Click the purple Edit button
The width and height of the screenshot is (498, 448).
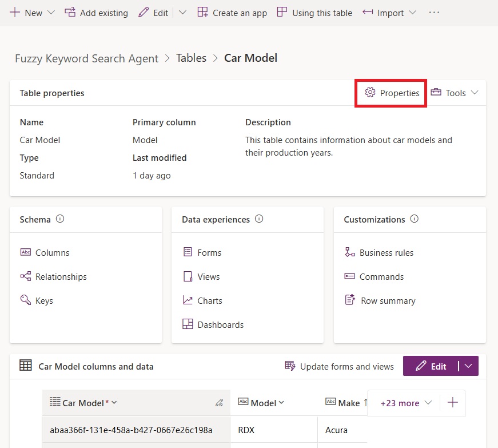coord(431,366)
